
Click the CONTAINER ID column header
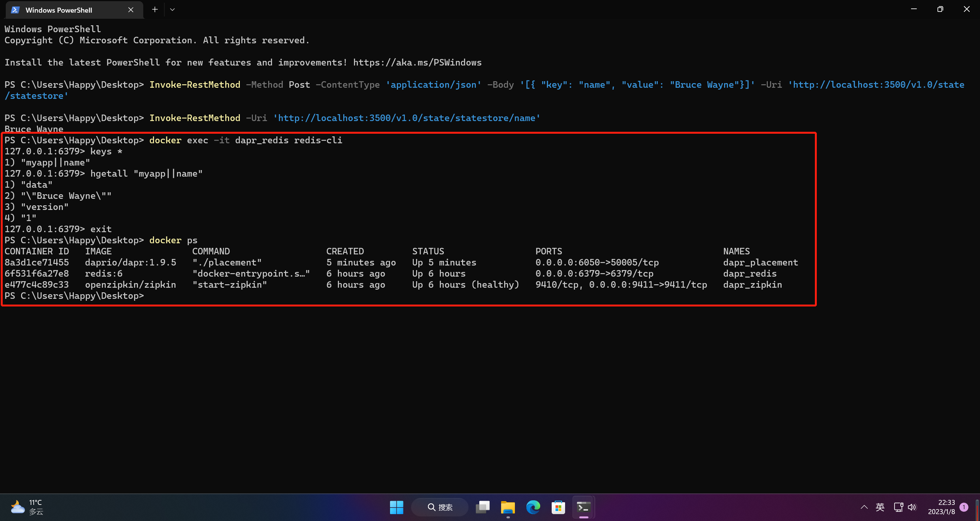(x=37, y=251)
